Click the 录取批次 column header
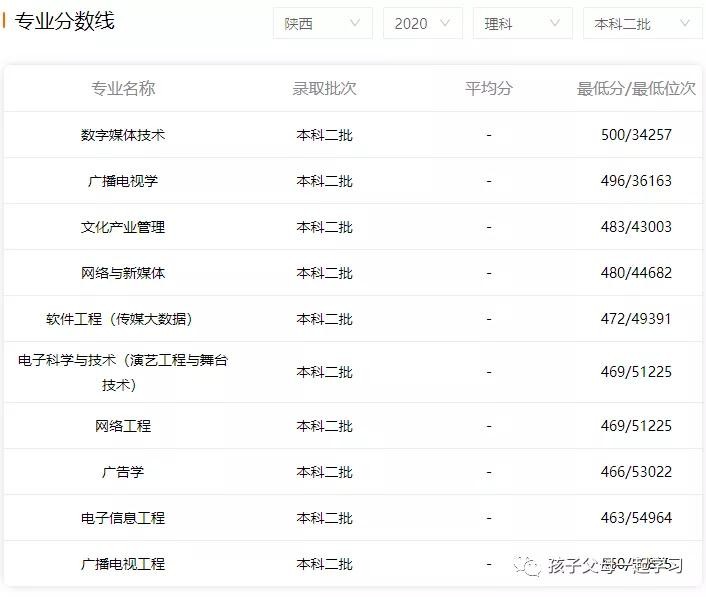This screenshot has height=597, width=706. point(324,88)
